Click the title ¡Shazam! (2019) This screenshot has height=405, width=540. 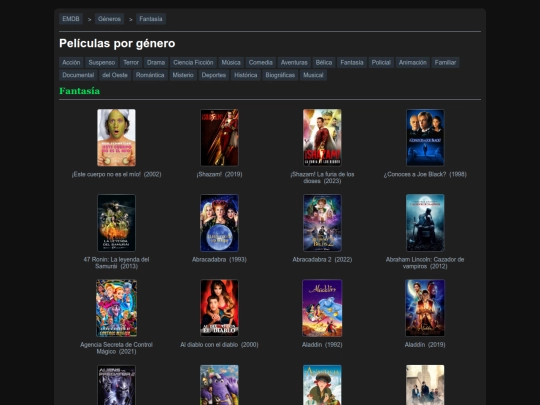click(219, 175)
